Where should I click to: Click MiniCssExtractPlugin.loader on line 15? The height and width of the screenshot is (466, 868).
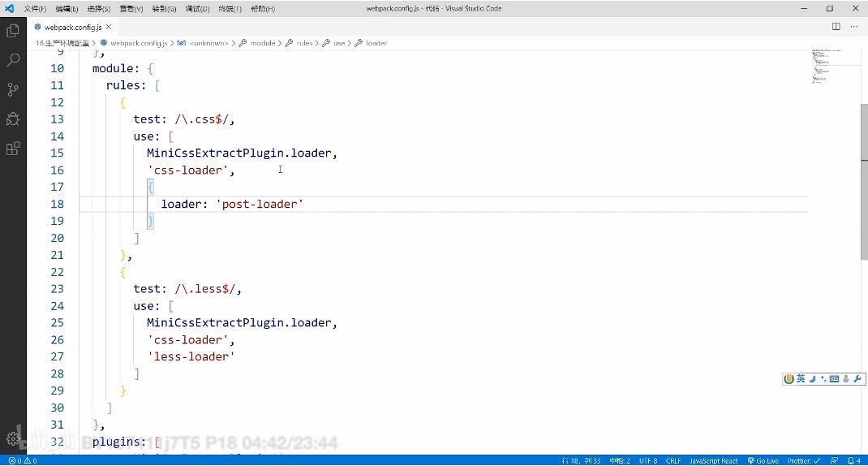(x=239, y=153)
